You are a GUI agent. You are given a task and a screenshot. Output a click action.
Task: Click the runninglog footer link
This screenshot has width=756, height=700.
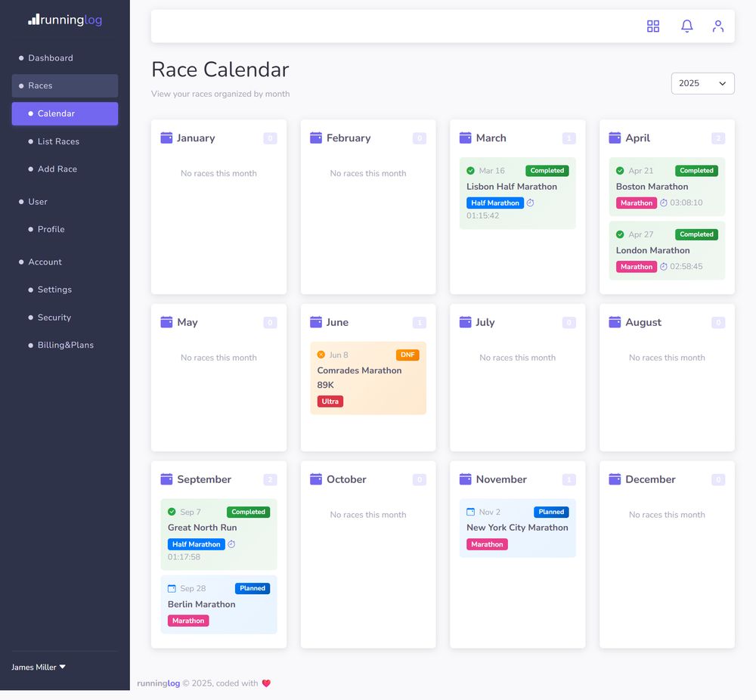(158, 683)
